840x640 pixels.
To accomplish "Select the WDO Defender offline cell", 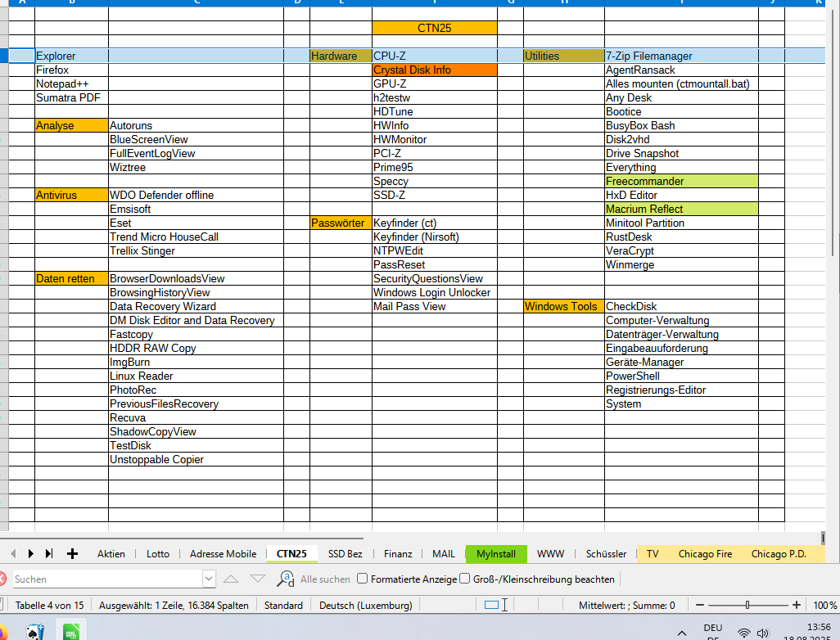I will click(x=196, y=195).
